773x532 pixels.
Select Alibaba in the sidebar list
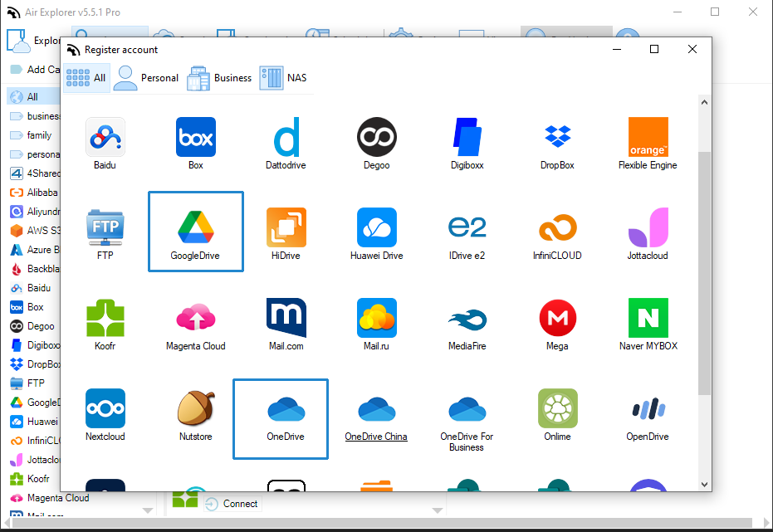33,193
